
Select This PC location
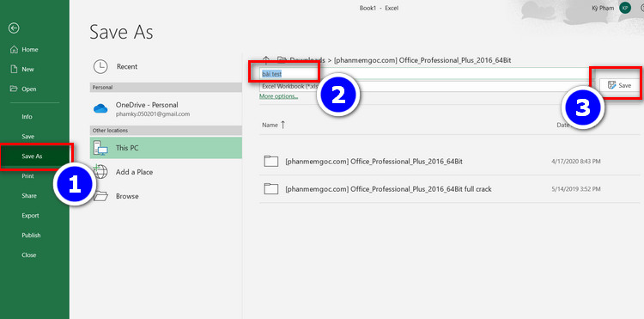[x=166, y=148]
